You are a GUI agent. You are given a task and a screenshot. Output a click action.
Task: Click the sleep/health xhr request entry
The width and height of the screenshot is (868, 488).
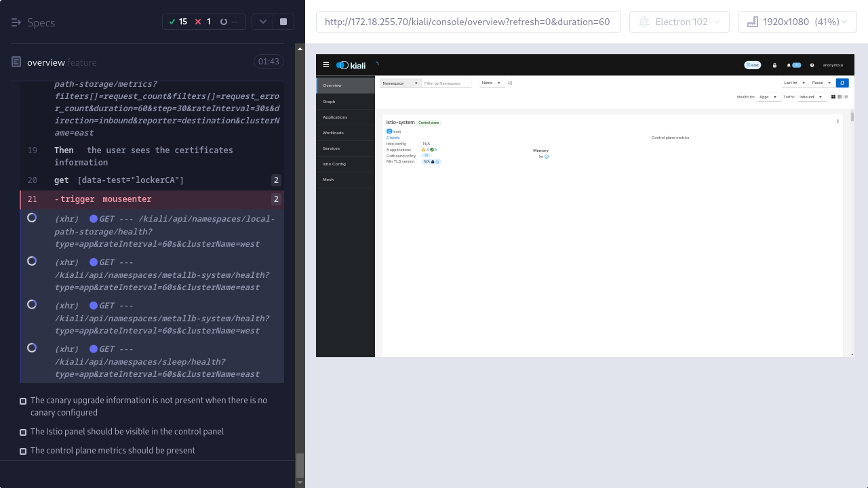(152, 361)
